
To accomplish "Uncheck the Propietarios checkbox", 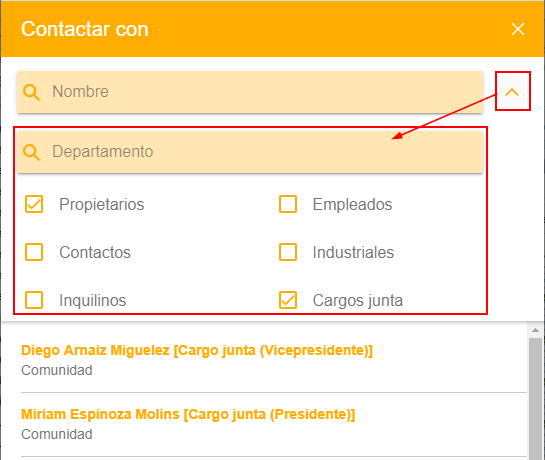I will pos(34,204).
